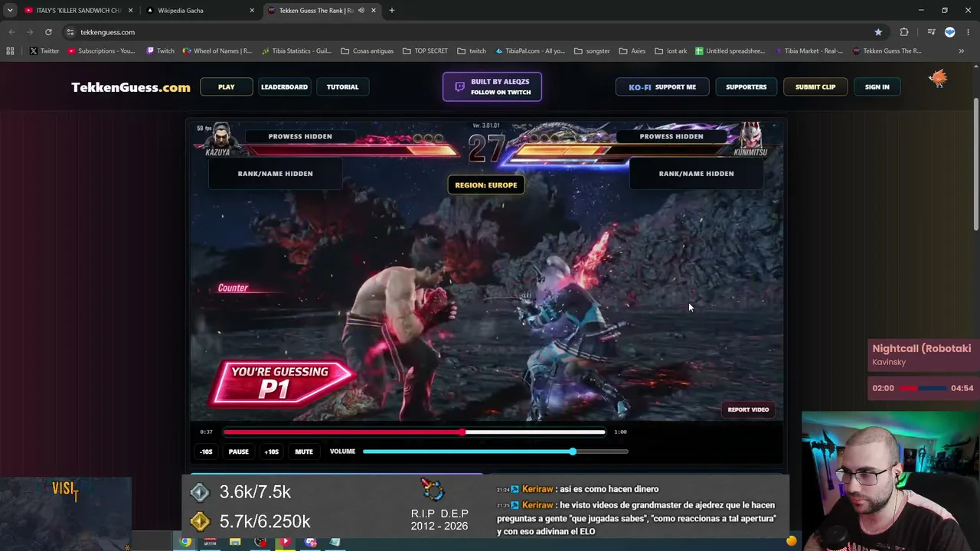Click the TekkenGuess.com logo
Image resolution: width=980 pixels, height=551 pixels.
coord(131,87)
